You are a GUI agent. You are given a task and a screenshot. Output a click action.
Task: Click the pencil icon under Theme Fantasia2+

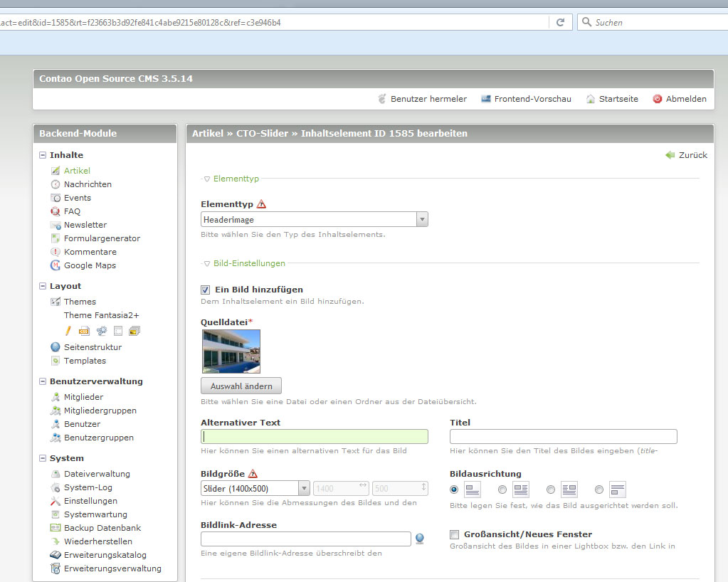click(x=68, y=330)
